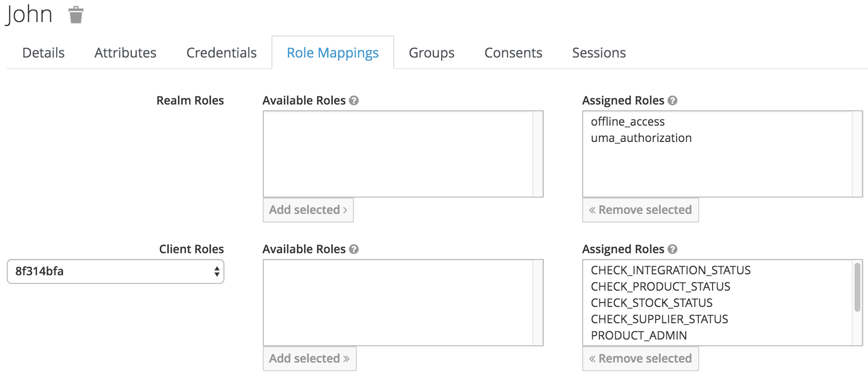
Task: View the Consents tab
Action: pyautogui.click(x=513, y=53)
